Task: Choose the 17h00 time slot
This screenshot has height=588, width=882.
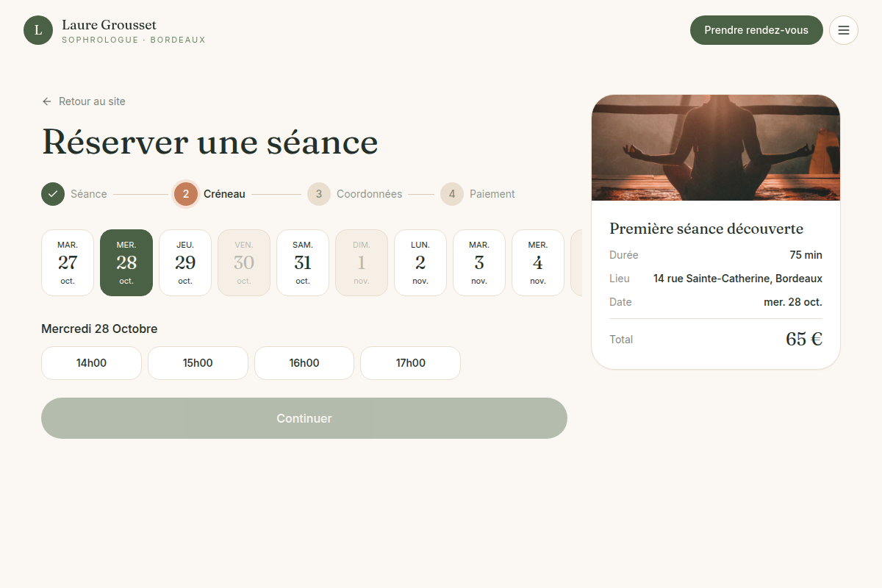Action: [x=411, y=363]
